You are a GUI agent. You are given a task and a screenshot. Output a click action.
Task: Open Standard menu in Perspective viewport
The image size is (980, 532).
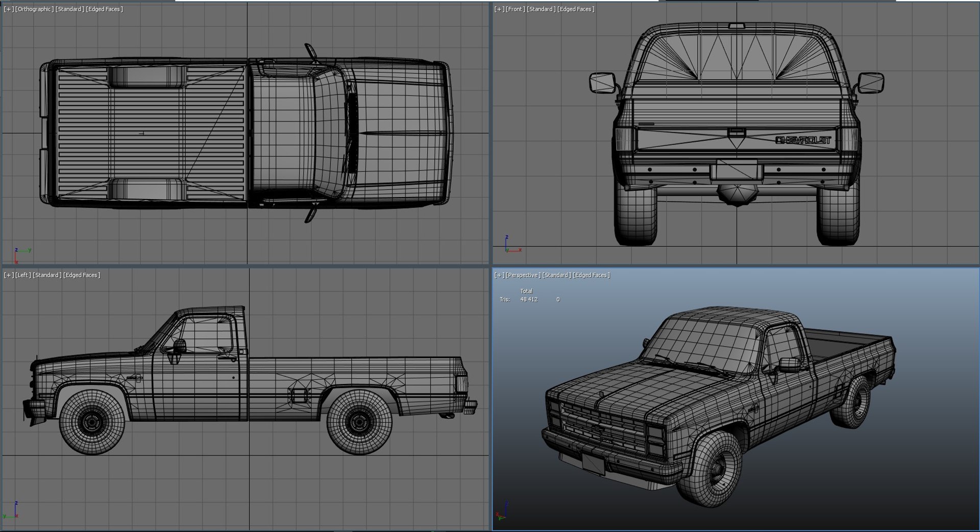click(557, 275)
